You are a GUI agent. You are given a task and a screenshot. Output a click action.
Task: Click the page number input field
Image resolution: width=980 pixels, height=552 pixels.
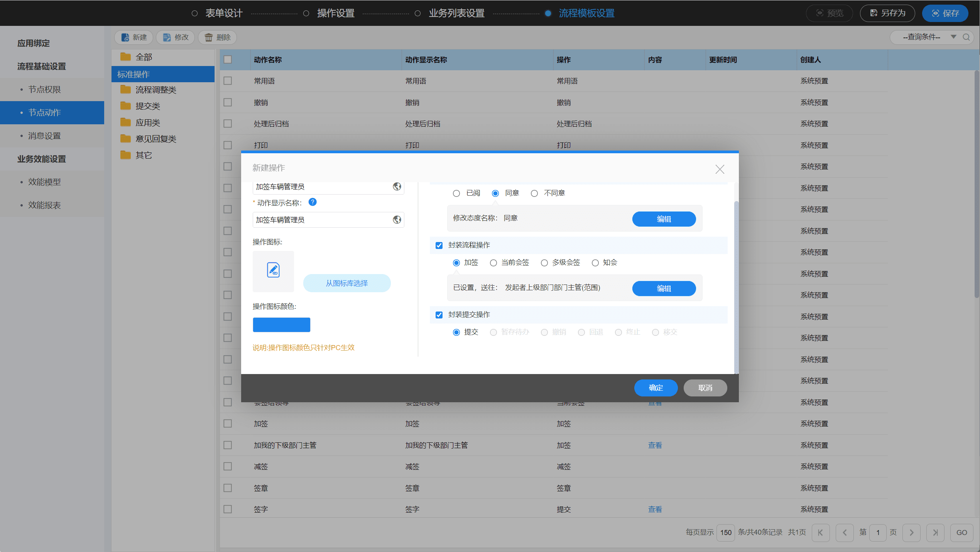click(x=878, y=532)
